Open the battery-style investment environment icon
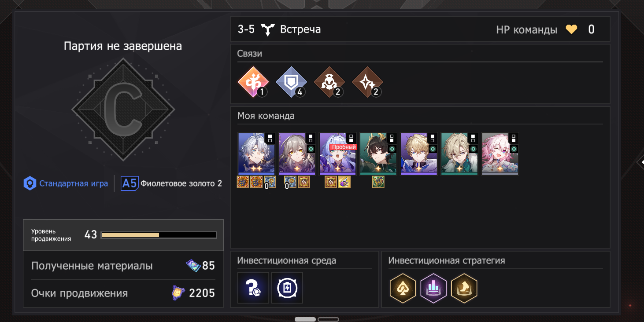This screenshot has width=644, height=322. click(x=287, y=288)
